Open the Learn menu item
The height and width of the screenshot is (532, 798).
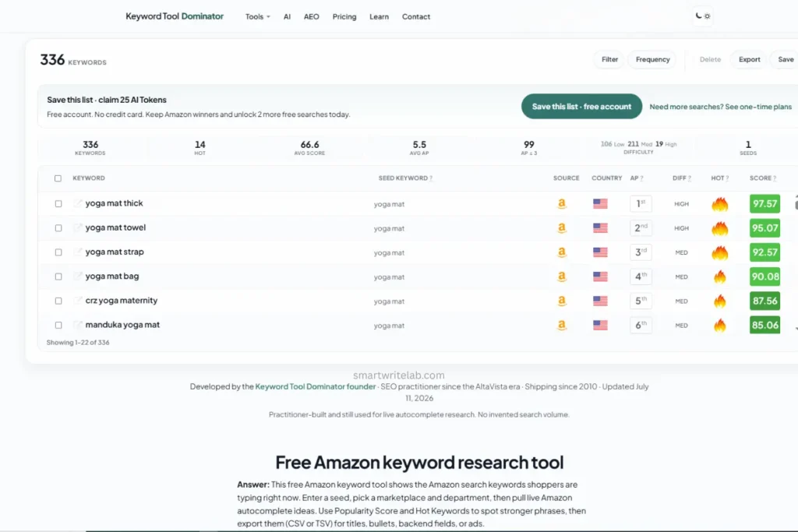point(380,17)
